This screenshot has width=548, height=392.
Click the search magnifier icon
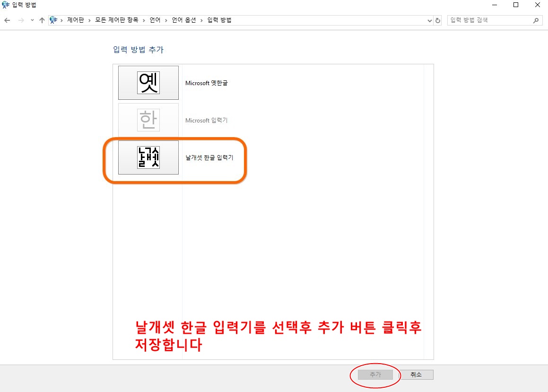536,20
